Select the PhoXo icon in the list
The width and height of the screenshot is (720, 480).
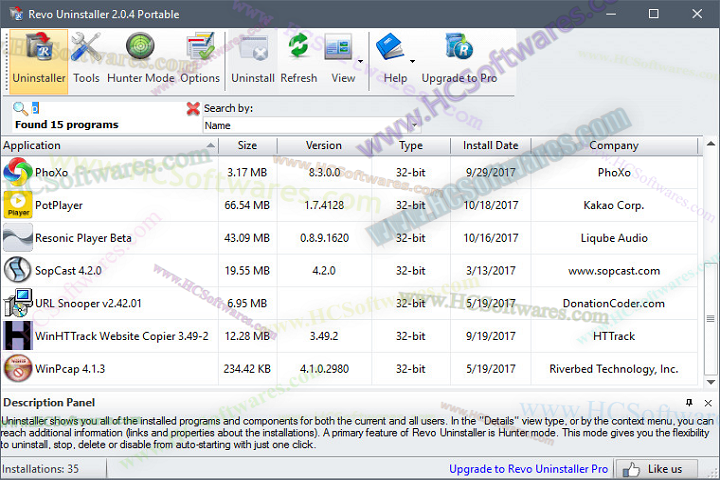[x=18, y=172]
